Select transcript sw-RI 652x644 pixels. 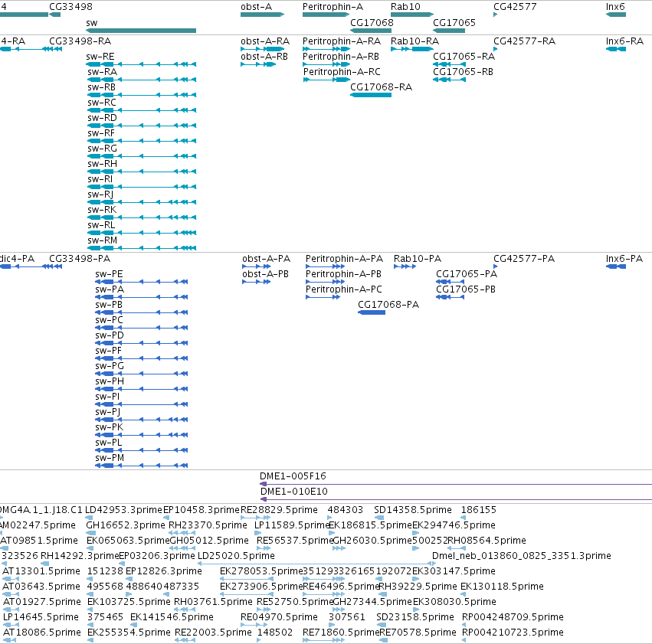pos(142,187)
